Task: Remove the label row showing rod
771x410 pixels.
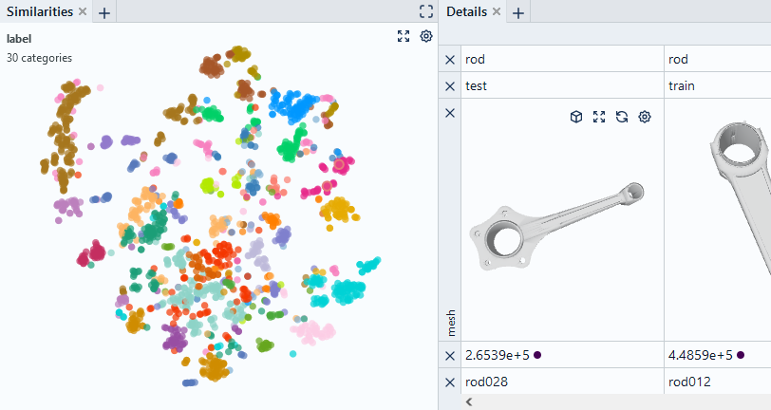Action: point(450,59)
